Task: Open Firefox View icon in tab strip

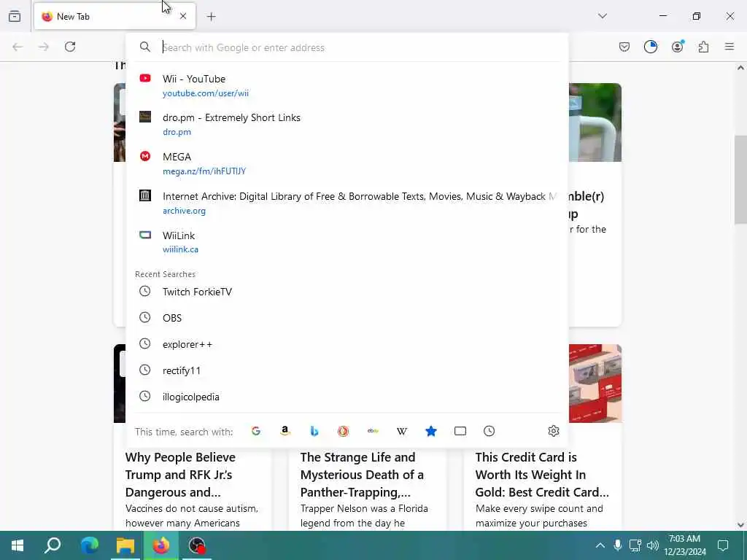Action: click(15, 17)
